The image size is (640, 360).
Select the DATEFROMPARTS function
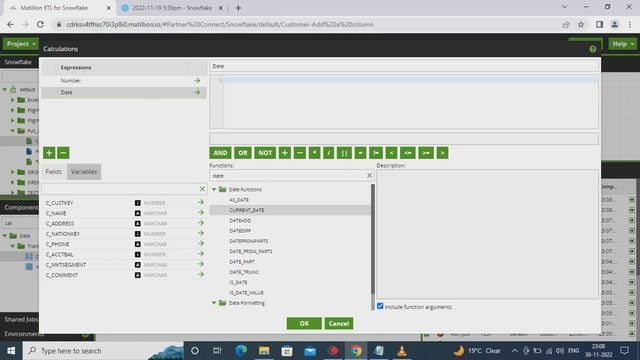(249, 241)
